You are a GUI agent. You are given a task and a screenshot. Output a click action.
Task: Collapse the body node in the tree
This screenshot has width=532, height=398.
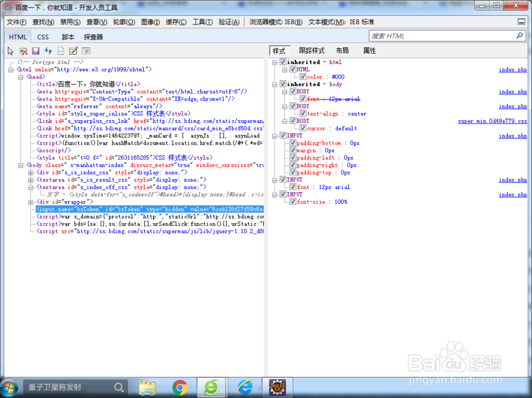pyautogui.click(x=21, y=165)
